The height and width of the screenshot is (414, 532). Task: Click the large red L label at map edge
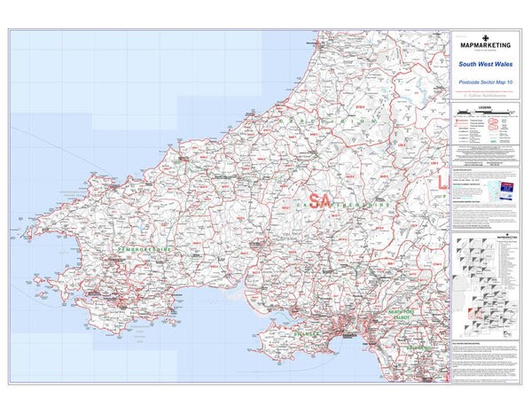coord(442,183)
